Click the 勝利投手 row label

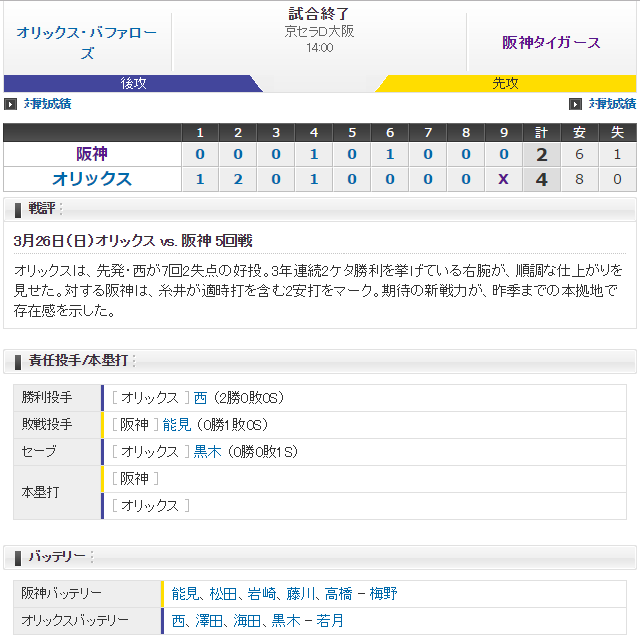pyautogui.click(x=47, y=397)
